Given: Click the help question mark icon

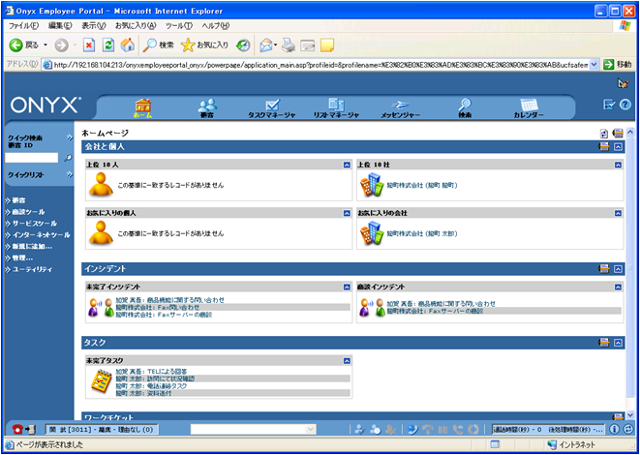Looking at the screenshot, I should click(x=626, y=104).
